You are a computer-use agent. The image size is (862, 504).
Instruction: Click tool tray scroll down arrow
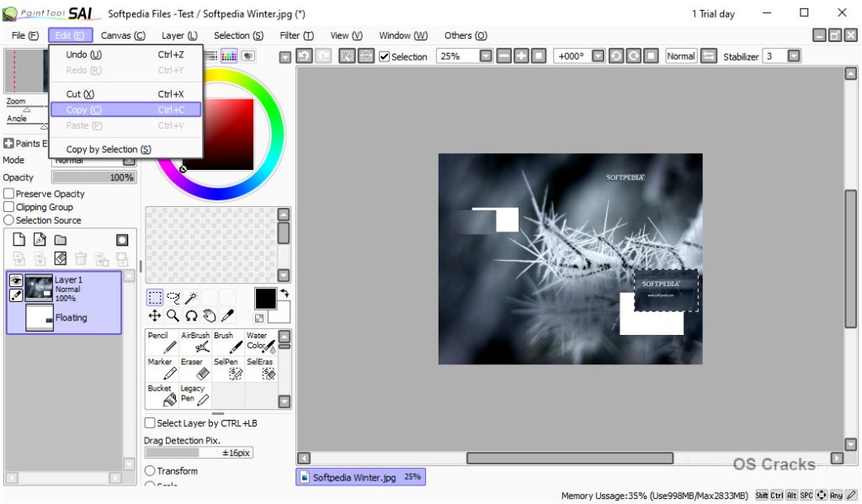click(x=285, y=402)
